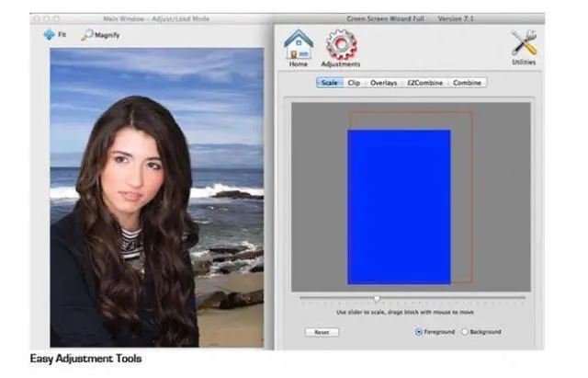This screenshot has width=588, height=378.
Task: Click the composite photo preview
Action: click(x=157, y=198)
